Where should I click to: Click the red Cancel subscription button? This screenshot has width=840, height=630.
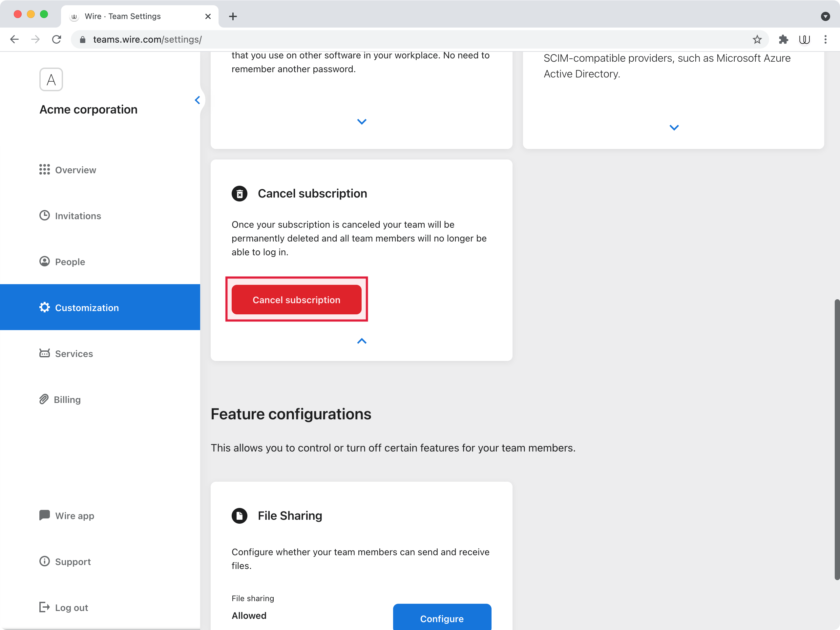297,300
